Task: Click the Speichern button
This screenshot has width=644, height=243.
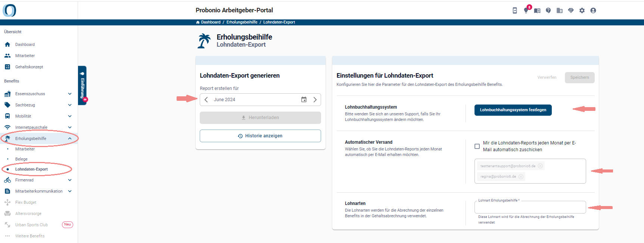Action: [579, 78]
